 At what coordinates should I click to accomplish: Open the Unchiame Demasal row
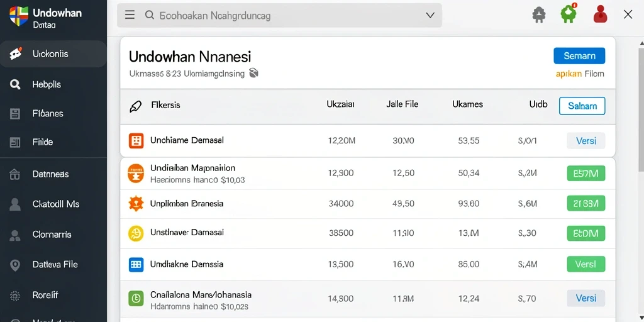coord(367,140)
